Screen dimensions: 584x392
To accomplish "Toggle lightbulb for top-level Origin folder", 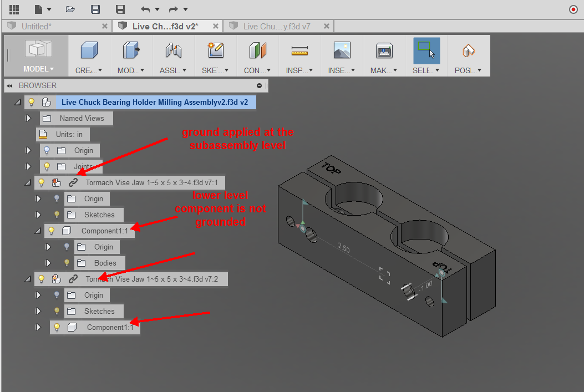I will 47,150.
